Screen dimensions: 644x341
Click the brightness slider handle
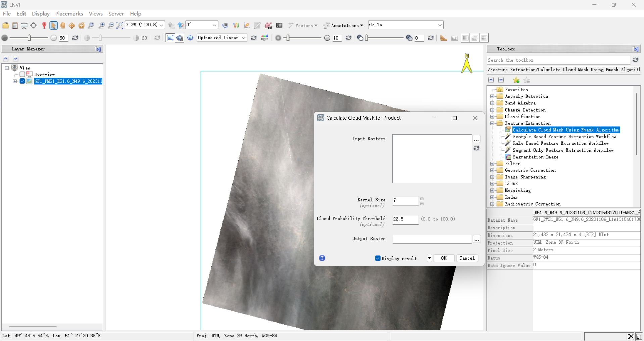(29, 38)
